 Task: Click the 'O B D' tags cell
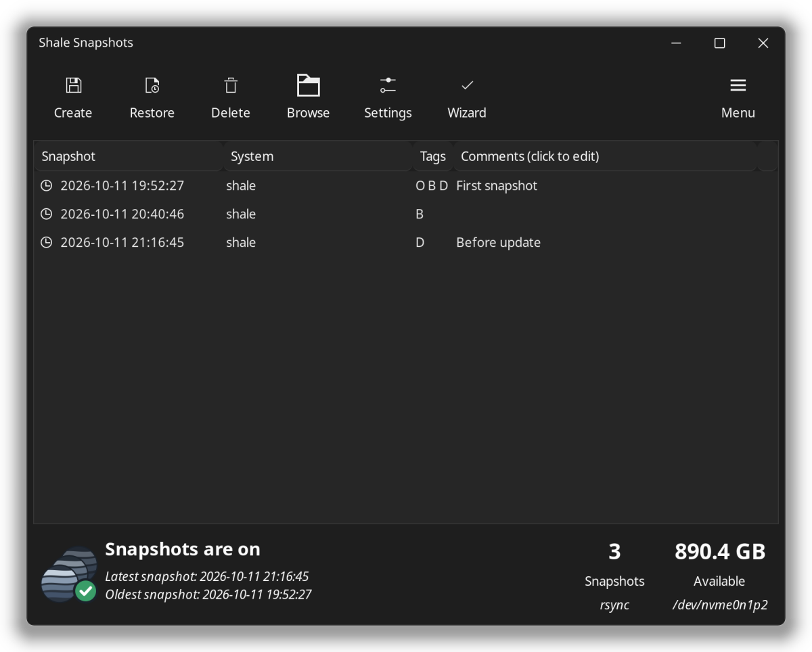tap(432, 185)
